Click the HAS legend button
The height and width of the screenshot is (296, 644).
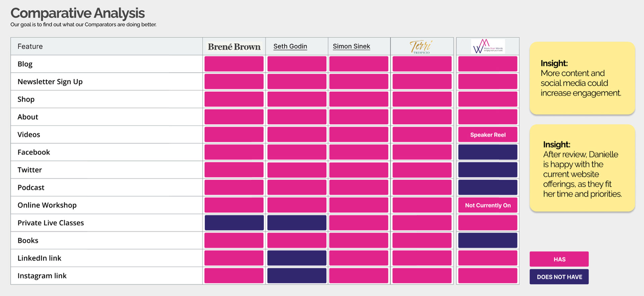[x=559, y=259]
